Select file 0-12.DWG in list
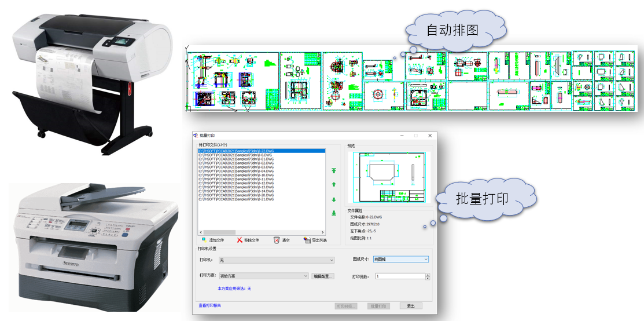This screenshot has width=644, height=321. click(x=262, y=183)
